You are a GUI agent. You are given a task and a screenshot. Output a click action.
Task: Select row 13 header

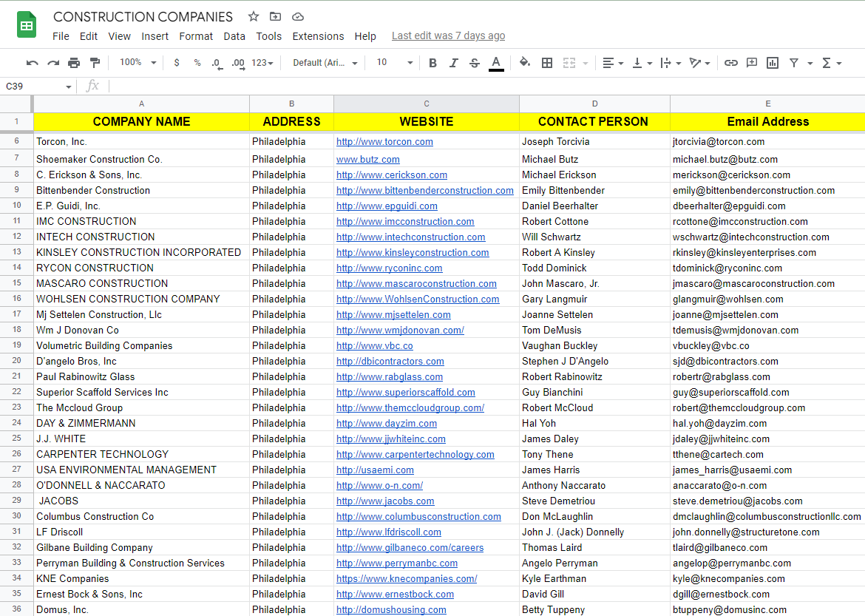click(16, 252)
